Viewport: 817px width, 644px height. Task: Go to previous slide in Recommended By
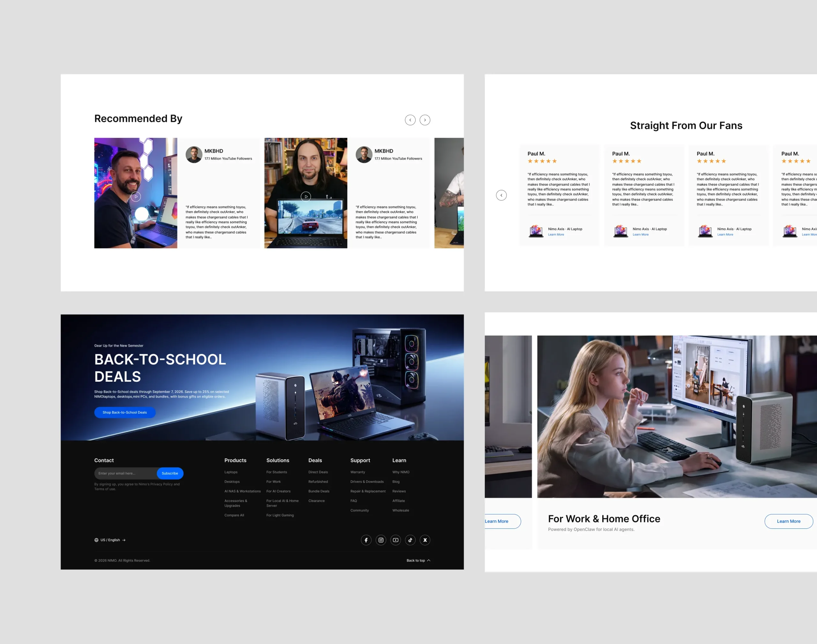pyautogui.click(x=410, y=120)
